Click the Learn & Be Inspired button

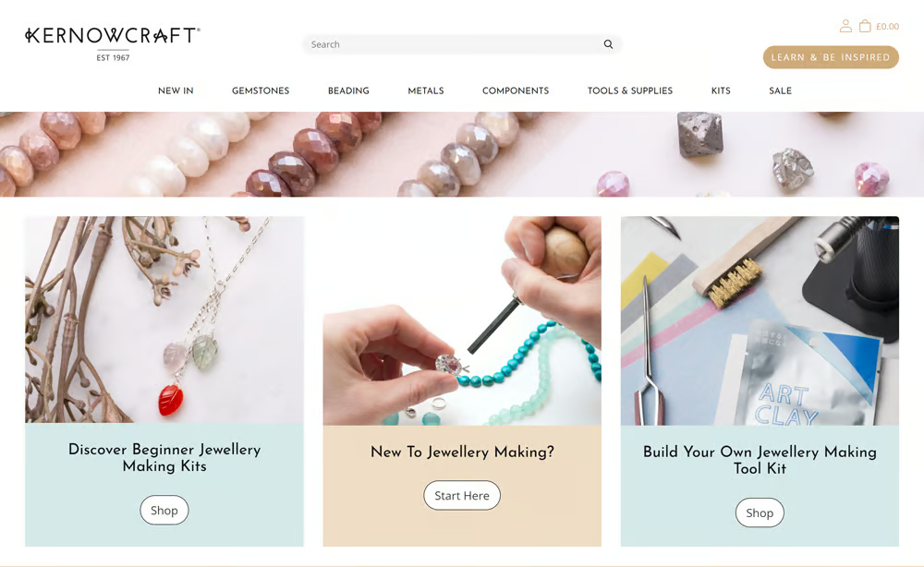tap(831, 57)
